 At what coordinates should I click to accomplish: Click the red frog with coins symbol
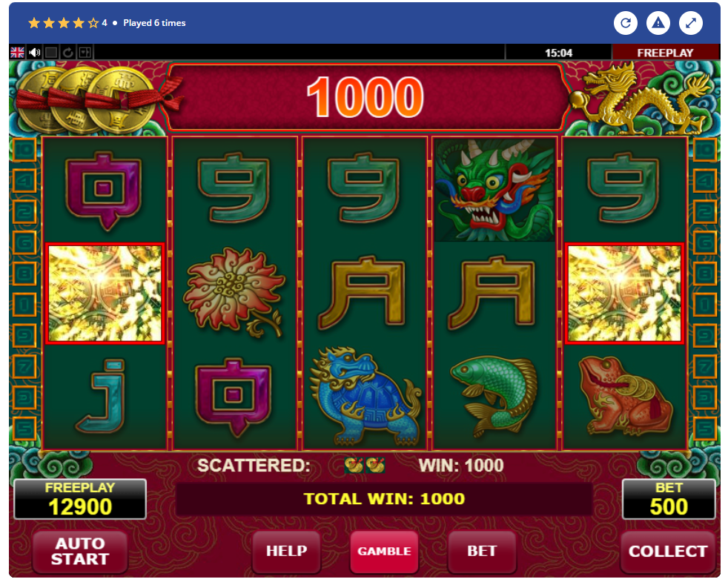pos(624,396)
